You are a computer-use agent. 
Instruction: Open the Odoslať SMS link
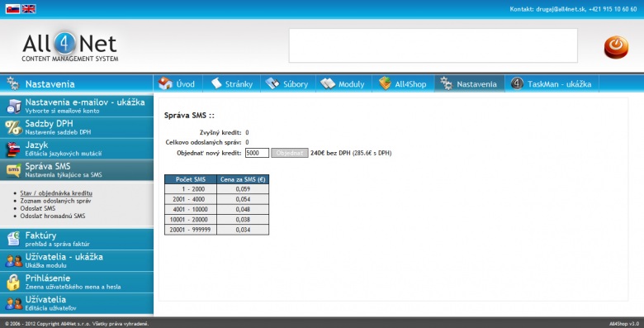[x=38, y=208]
